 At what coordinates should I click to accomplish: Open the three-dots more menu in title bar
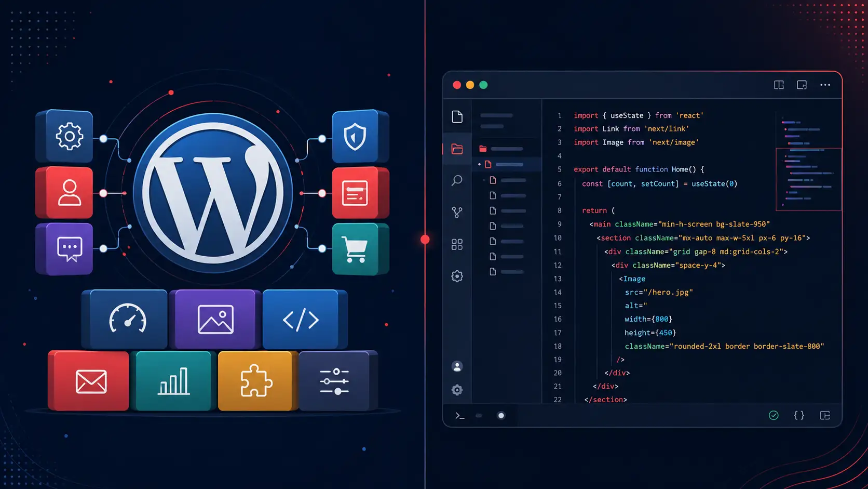click(825, 85)
